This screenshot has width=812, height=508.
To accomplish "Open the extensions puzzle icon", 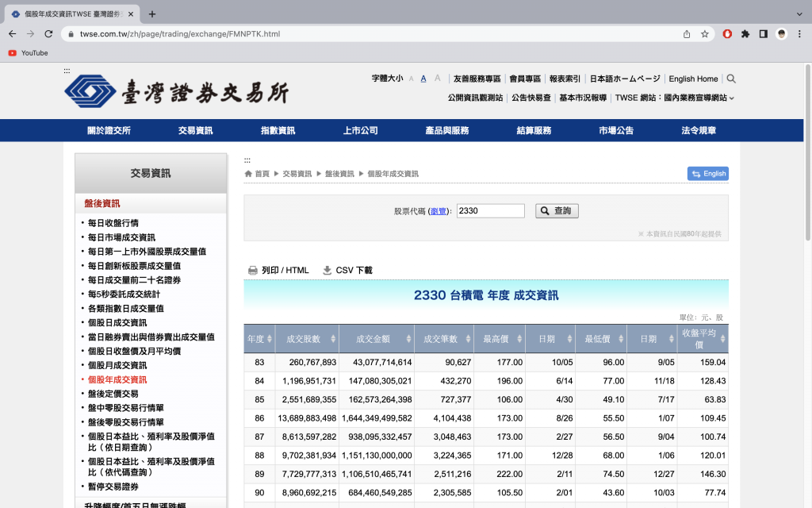I will pos(745,34).
